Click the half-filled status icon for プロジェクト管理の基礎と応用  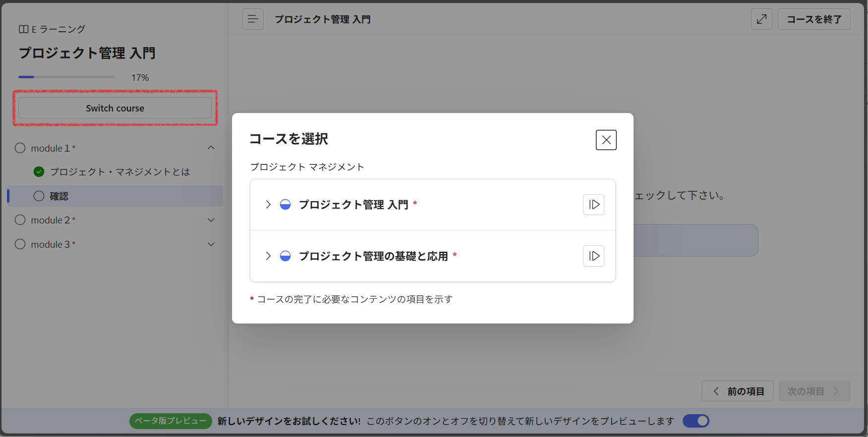click(286, 256)
